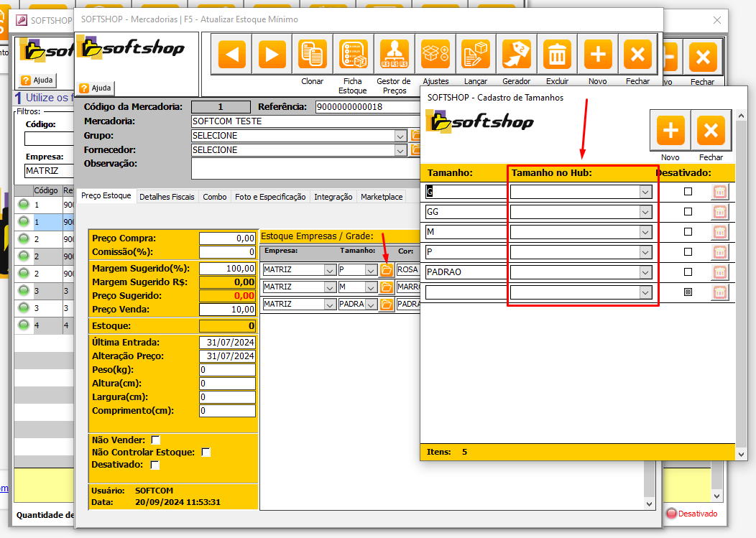Click the Ajuda button in Mercadorias window
The height and width of the screenshot is (538, 756).
(96, 88)
